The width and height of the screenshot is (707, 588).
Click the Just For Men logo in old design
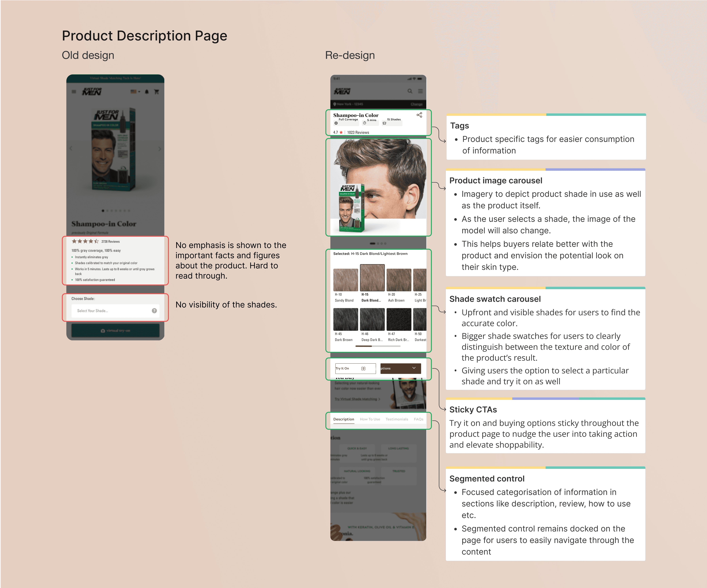click(92, 92)
